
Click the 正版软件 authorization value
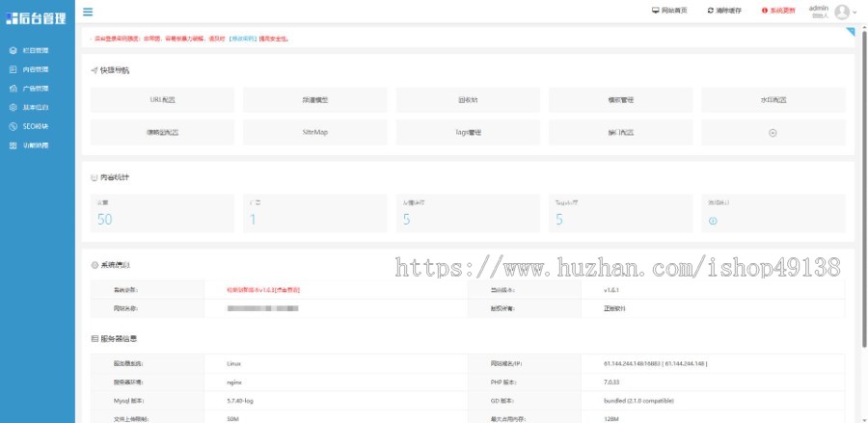[x=615, y=308]
